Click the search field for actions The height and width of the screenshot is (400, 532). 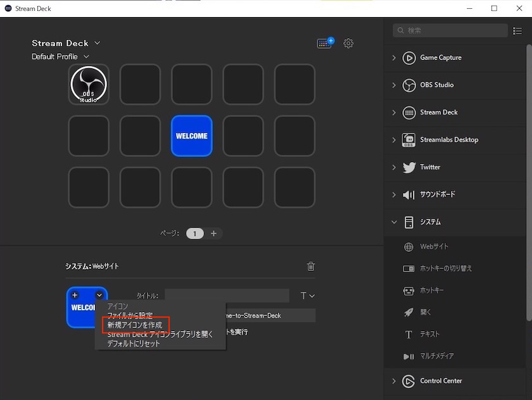coord(450,30)
